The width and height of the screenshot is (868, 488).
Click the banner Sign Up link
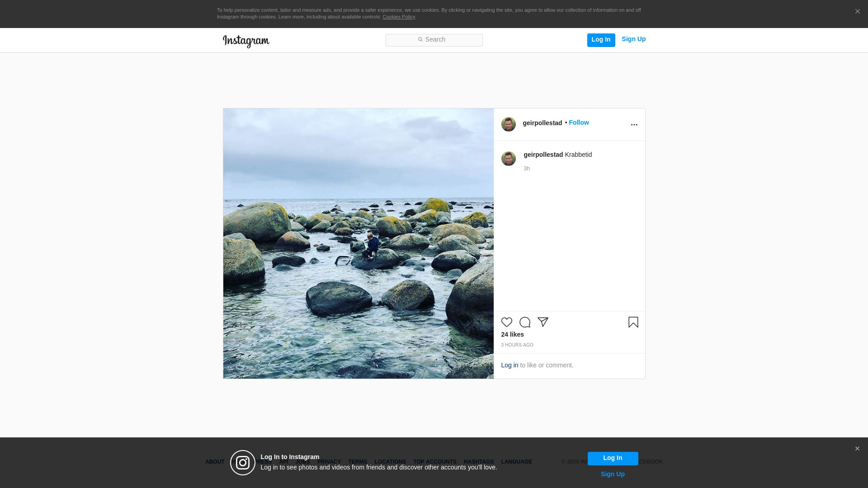coord(613,474)
